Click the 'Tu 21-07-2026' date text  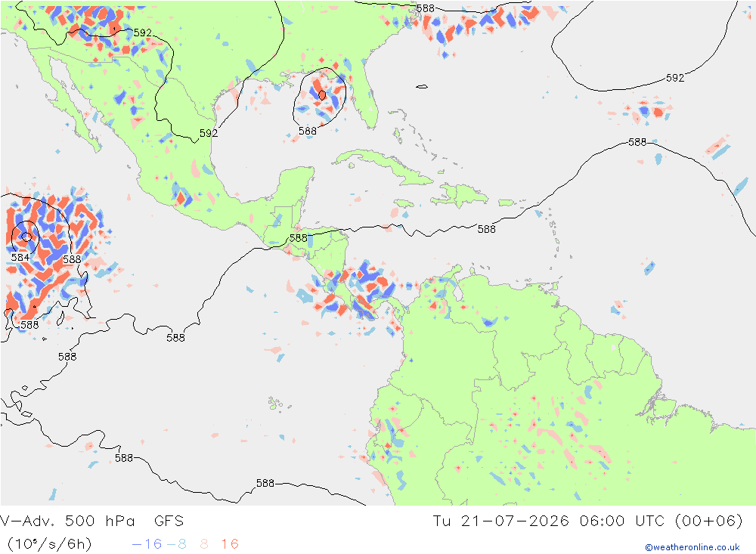pos(500,522)
